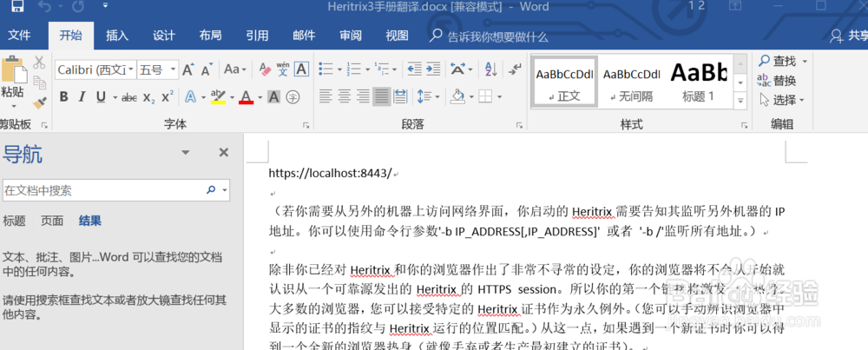Redo the last action
This screenshot has width=868, height=350.
click(x=78, y=7)
